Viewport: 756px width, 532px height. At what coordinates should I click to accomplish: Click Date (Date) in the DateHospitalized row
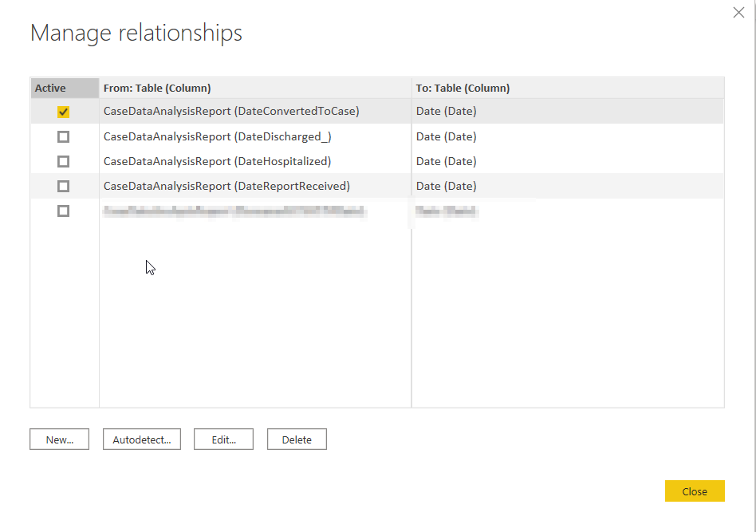[x=446, y=162]
